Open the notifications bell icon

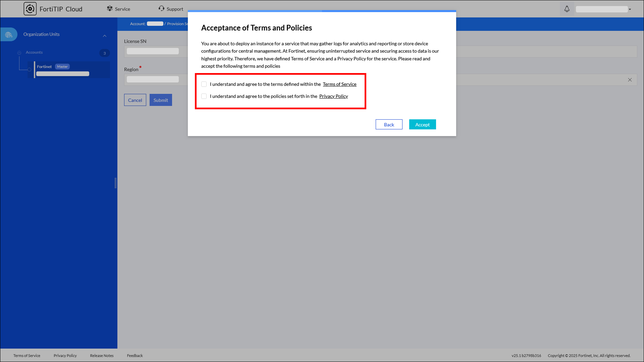click(567, 9)
